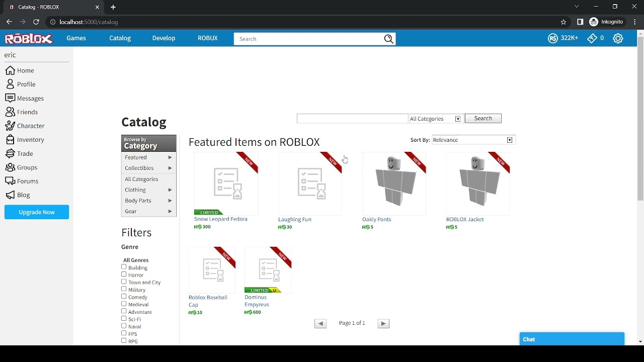
Task: Click the magnifier search icon in the top bar
Action: (x=388, y=39)
